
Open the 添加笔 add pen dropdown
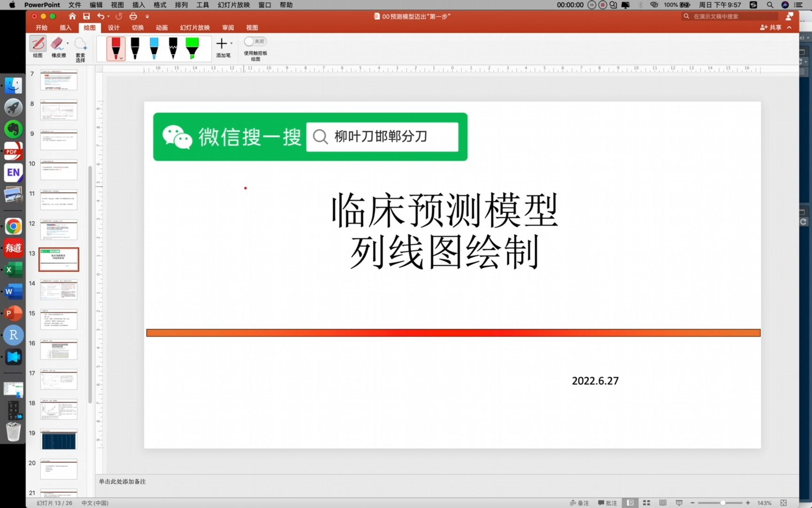(x=231, y=43)
